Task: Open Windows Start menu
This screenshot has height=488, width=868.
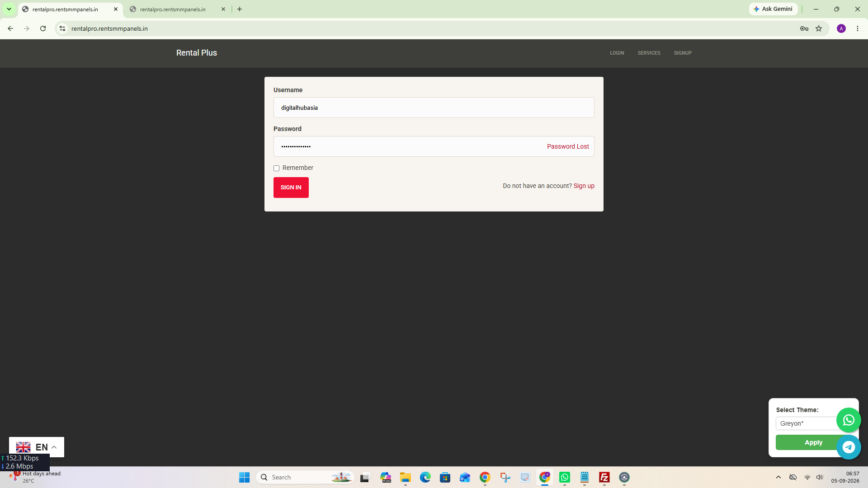Action: pyautogui.click(x=245, y=477)
